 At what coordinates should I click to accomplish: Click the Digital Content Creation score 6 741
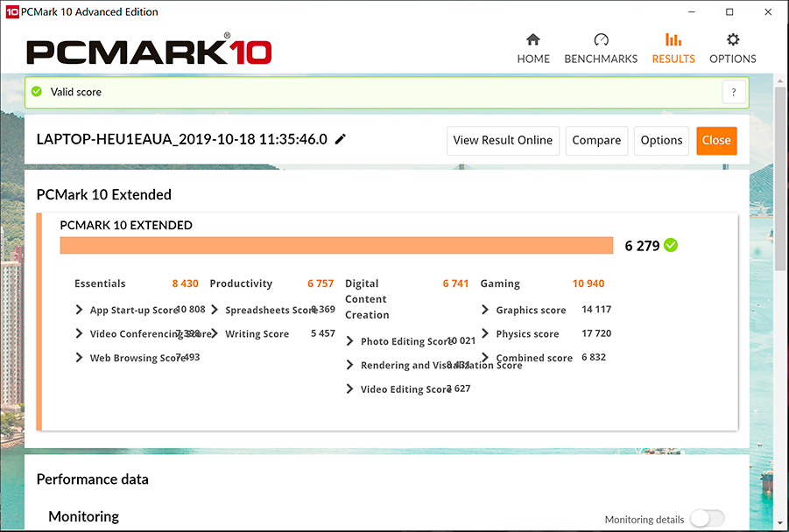[x=456, y=283]
